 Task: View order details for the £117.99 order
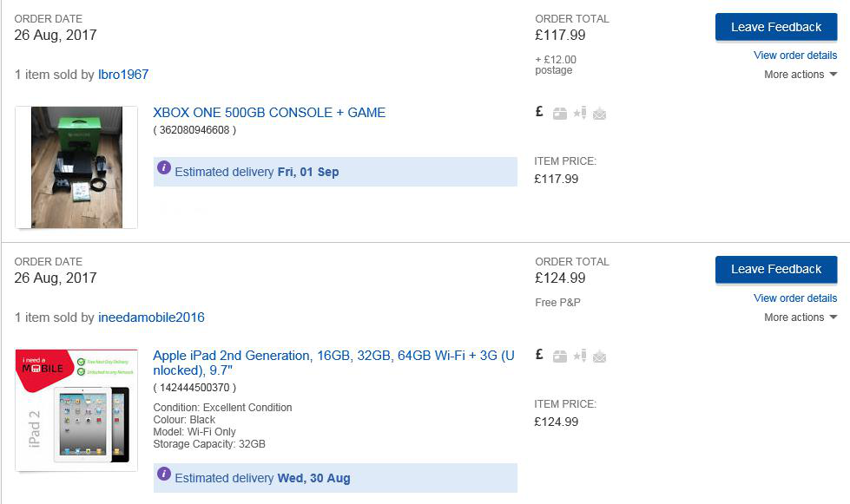pos(795,56)
